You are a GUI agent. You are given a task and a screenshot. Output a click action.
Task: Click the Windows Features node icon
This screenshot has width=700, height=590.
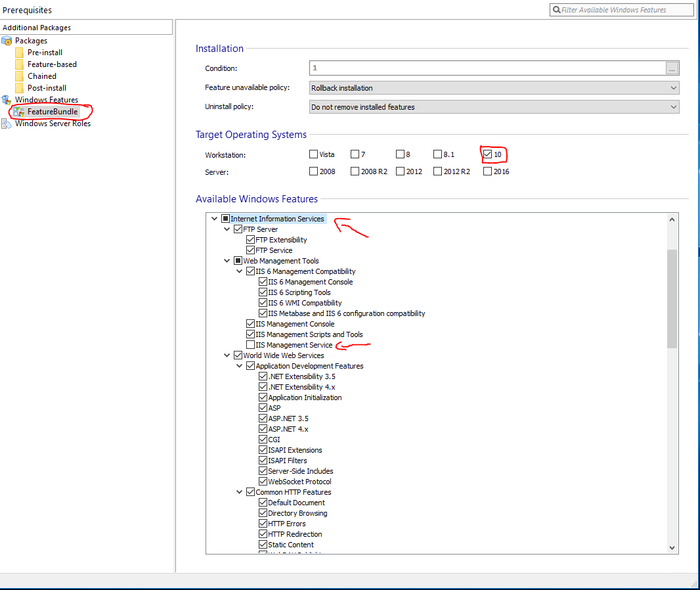click(7, 100)
